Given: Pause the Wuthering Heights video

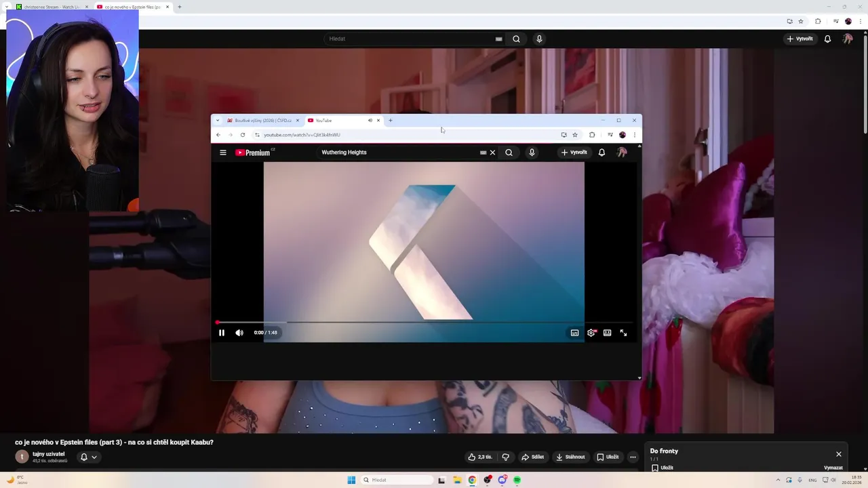Looking at the screenshot, I should [222, 333].
